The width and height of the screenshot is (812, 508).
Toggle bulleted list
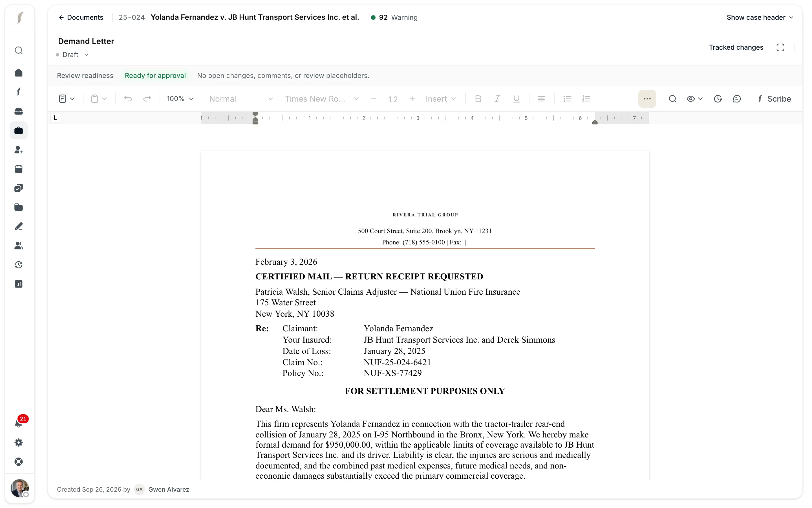pyautogui.click(x=567, y=99)
